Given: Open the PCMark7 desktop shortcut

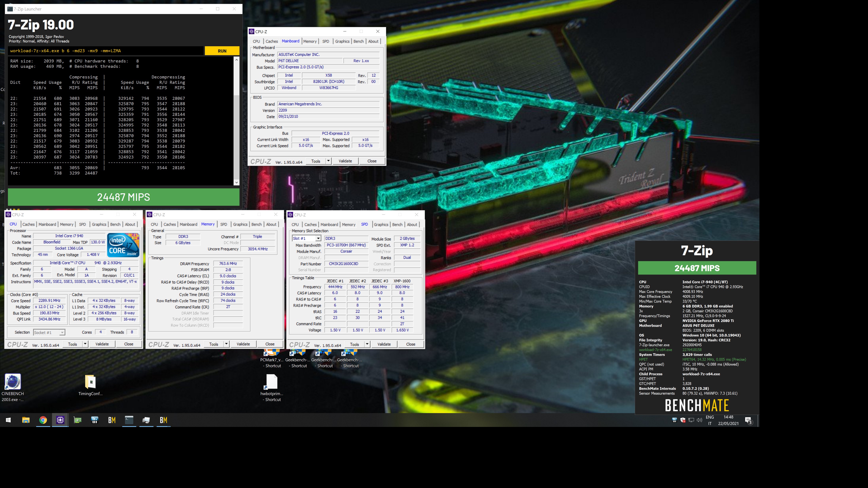Looking at the screenshot, I should pyautogui.click(x=272, y=359).
